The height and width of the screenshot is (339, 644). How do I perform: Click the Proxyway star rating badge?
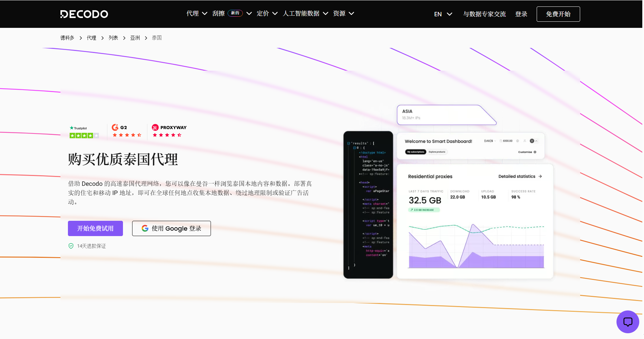pyautogui.click(x=169, y=131)
